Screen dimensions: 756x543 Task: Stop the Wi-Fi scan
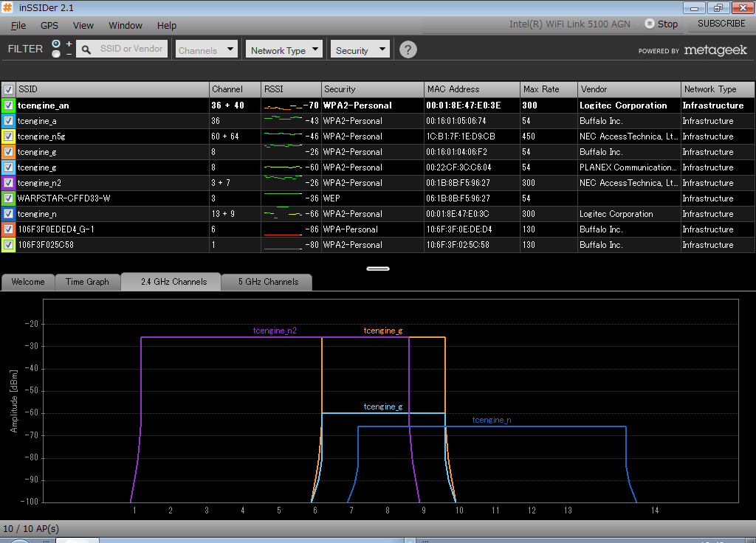[x=661, y=24]
